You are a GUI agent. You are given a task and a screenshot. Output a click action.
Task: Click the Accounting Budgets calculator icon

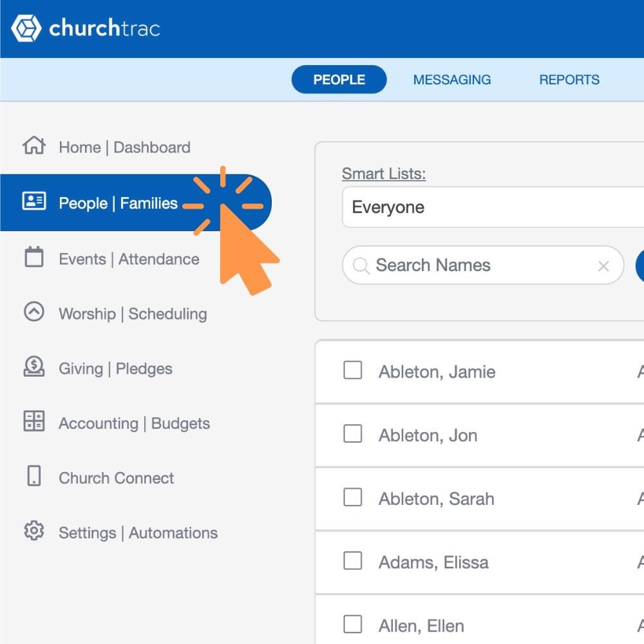(33, 422)
